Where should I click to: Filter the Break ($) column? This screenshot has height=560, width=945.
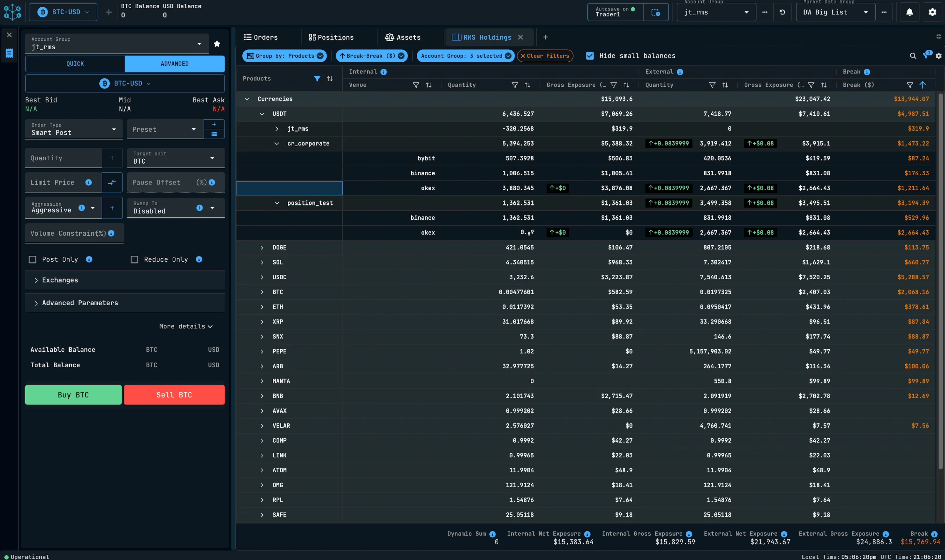[910, 85]
